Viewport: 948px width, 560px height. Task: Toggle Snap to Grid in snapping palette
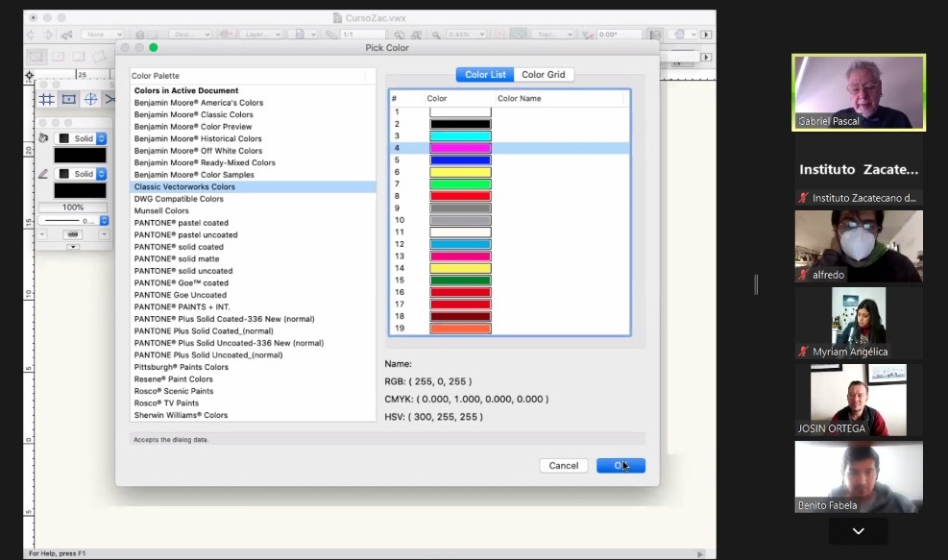pyautogui.click(x=46, y=99)
